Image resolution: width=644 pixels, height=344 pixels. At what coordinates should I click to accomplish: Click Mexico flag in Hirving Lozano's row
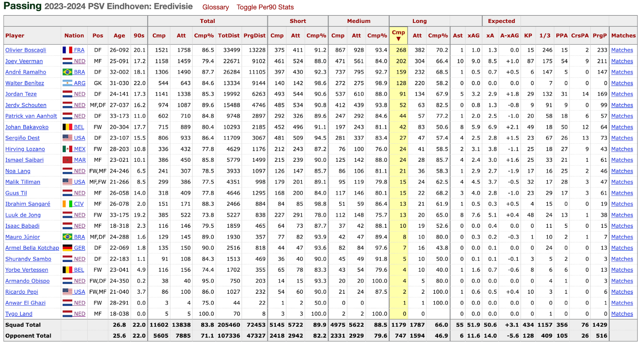click(67, 149)
